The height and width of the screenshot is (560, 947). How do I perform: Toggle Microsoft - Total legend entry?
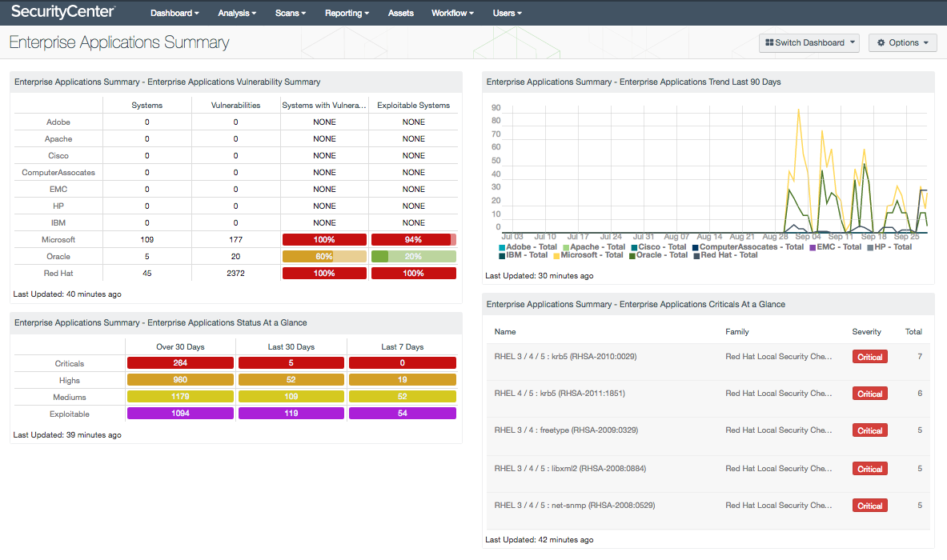point(588,255)
